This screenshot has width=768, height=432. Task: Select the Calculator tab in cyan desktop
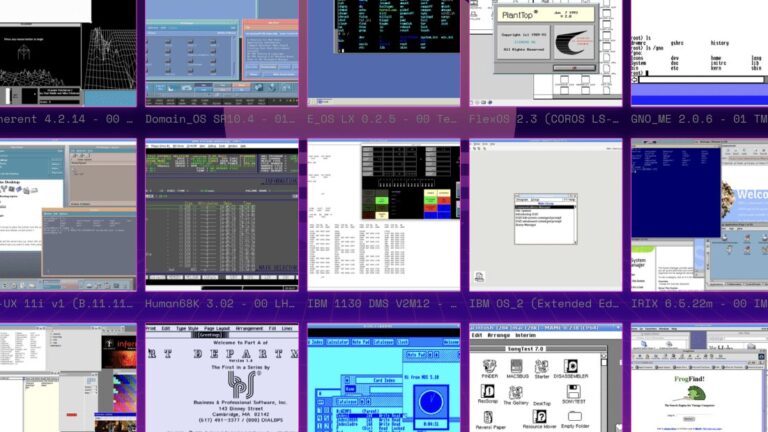click(x=336, y=342)
